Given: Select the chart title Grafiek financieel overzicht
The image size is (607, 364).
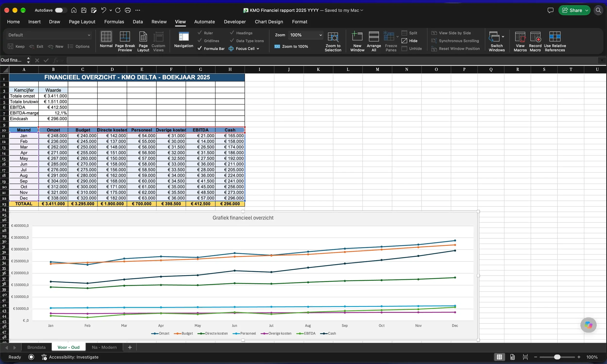Looking at the screenshot, I should point(243,218).
